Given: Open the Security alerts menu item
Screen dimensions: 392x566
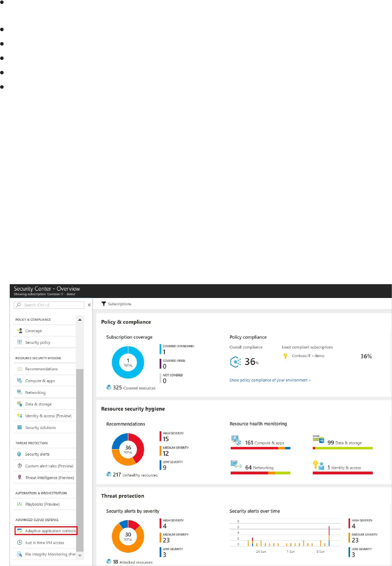Looking at the screenshot, I should click(45, 454).
